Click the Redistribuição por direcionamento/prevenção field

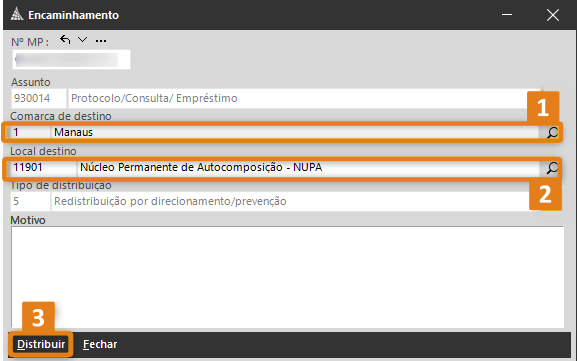291,201
